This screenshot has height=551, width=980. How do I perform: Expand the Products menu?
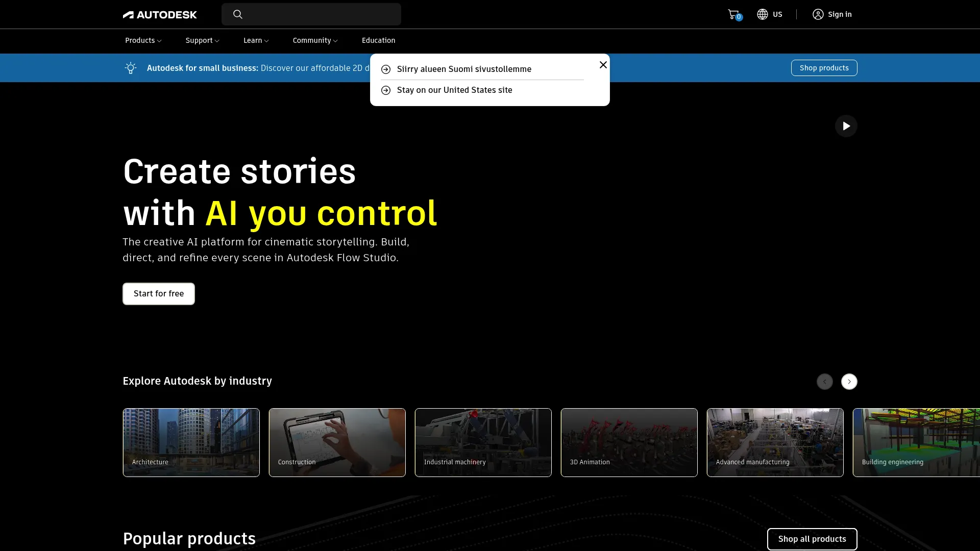coord(143,40)
